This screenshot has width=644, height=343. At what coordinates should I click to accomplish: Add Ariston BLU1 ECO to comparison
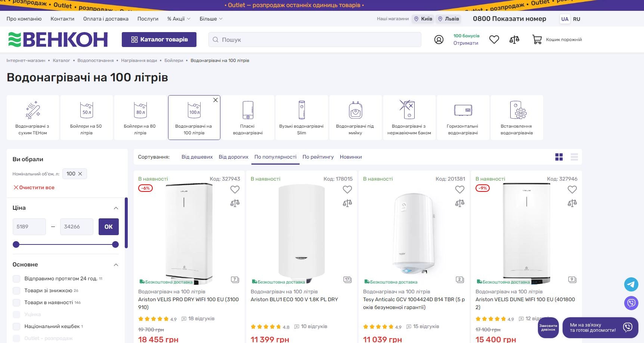[347, 203]
